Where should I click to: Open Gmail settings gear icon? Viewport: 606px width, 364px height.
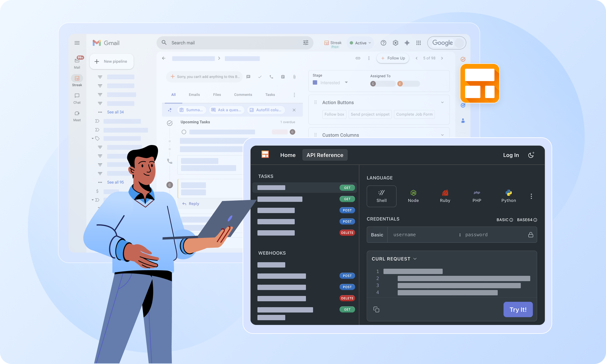[395, 43]
